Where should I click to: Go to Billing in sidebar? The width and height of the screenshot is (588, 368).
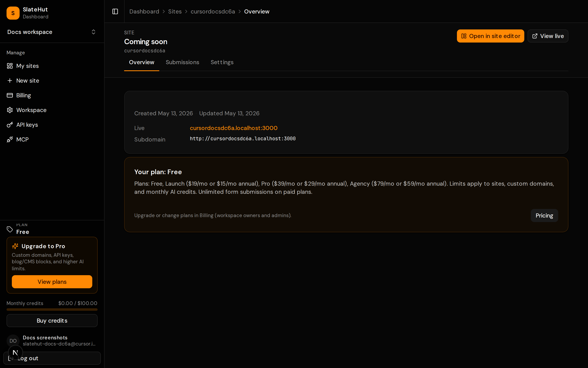(52, 95)
